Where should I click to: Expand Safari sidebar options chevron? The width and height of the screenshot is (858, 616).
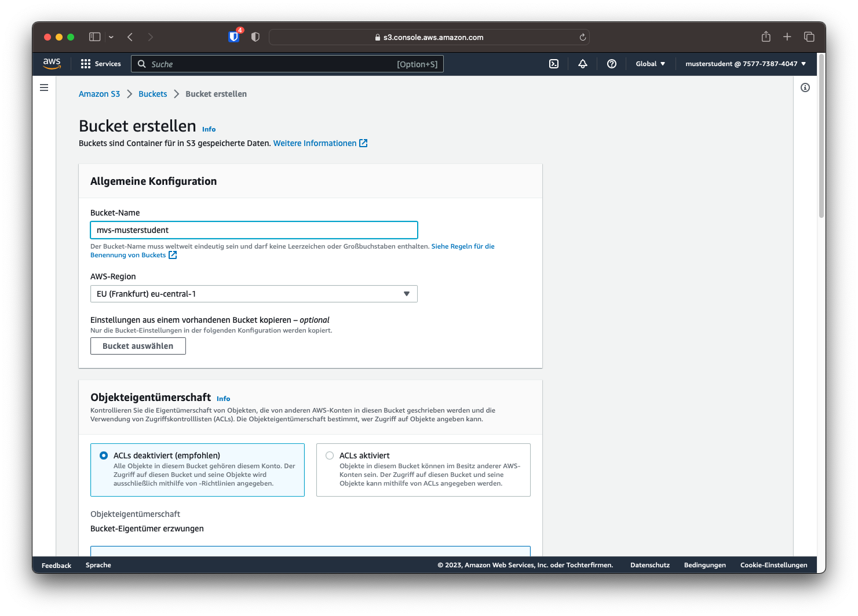pos(111,37)
